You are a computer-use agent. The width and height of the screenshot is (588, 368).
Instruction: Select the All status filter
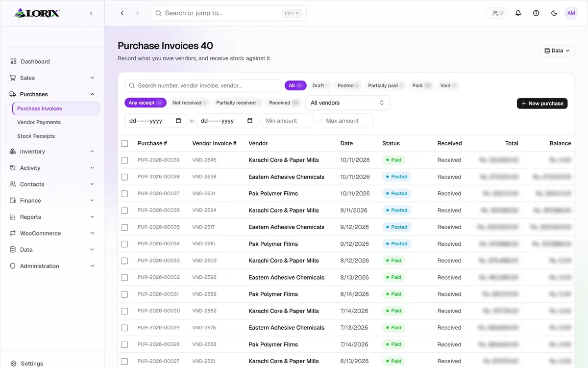(x=295, y=85)
